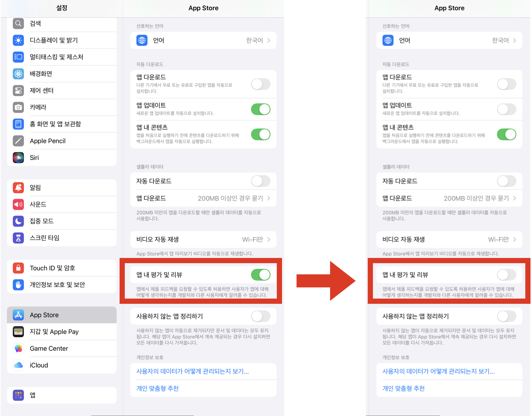The height and width of the screenshot is (416, 532).
Task: Open the 알림 bell icon
Action: click(18, 187)
